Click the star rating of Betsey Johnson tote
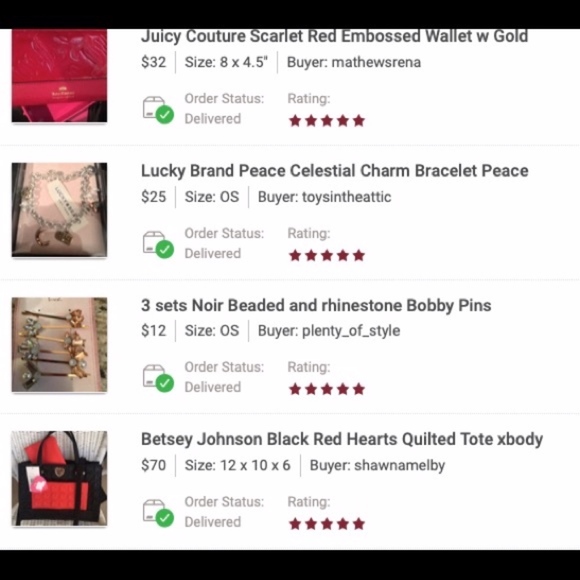 [x=327, y=524]
